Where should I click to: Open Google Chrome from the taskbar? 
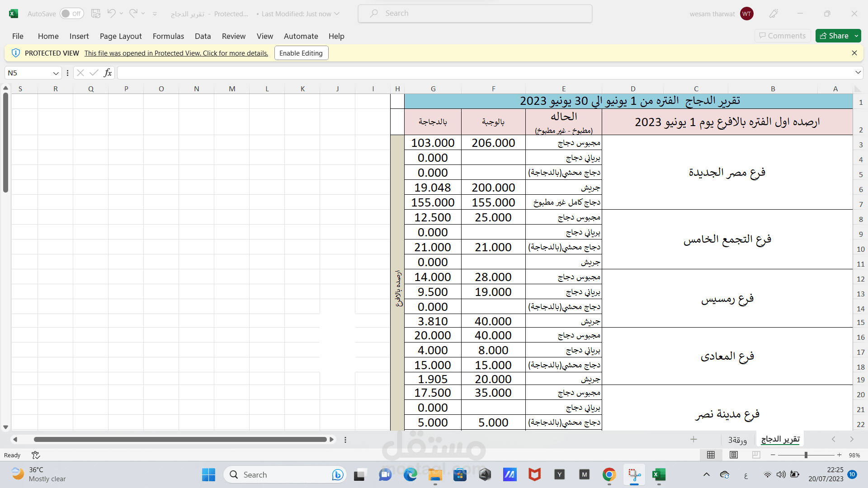click(609, 474)
